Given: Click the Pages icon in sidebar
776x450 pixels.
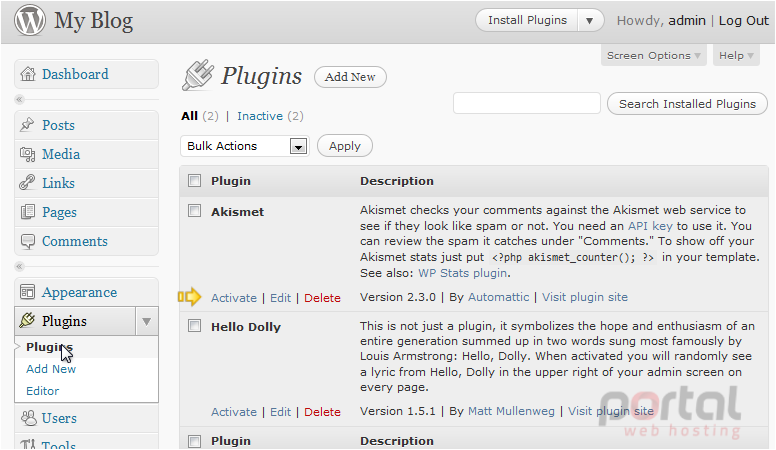Looking at the screenshot, I should point(28,212).
